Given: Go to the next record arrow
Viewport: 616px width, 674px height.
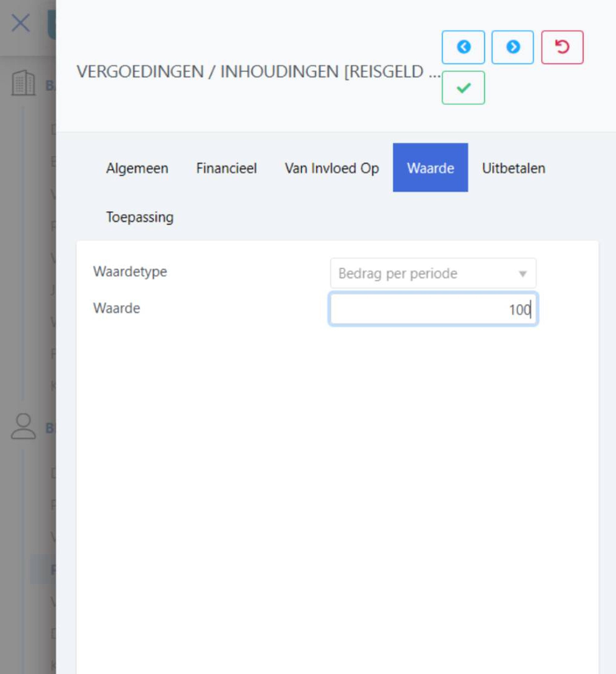Looking at the screenshot, I should [512, 47].
